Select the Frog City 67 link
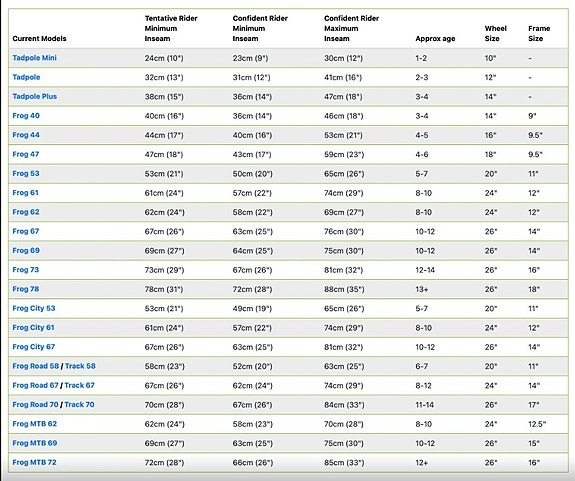The height and width of the screenshot is (481, 575). click(x=34, y=347)
